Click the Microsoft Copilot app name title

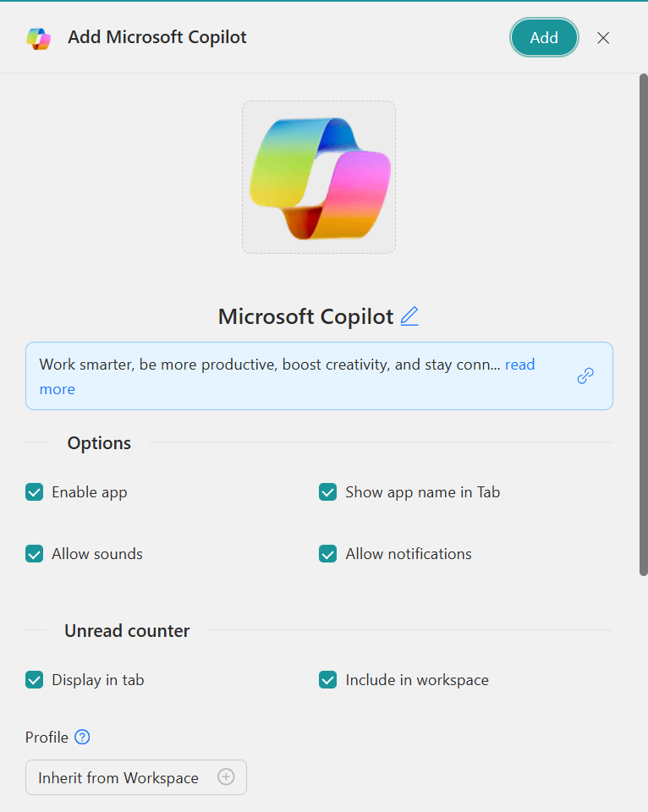coord(305,316)
